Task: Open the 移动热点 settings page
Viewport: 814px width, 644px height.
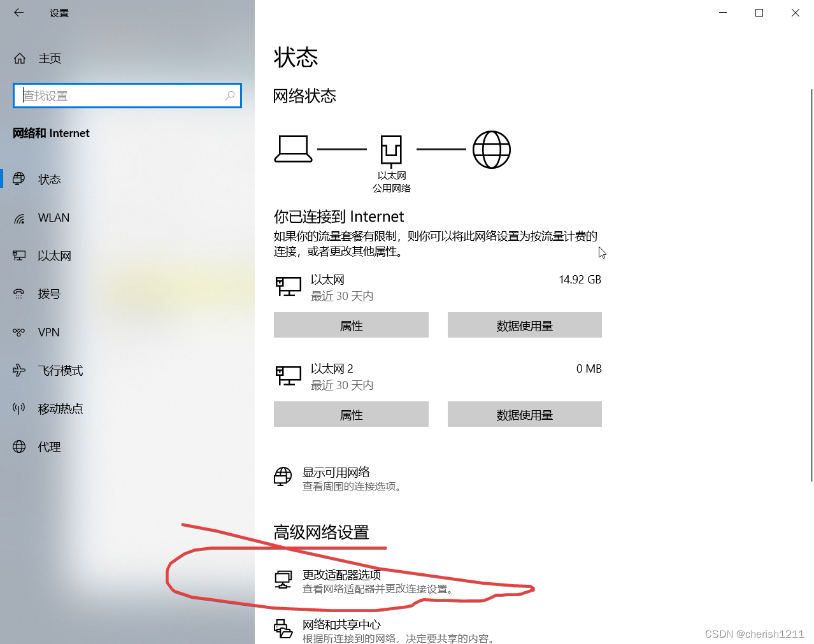Action: [x=127, y=408]
